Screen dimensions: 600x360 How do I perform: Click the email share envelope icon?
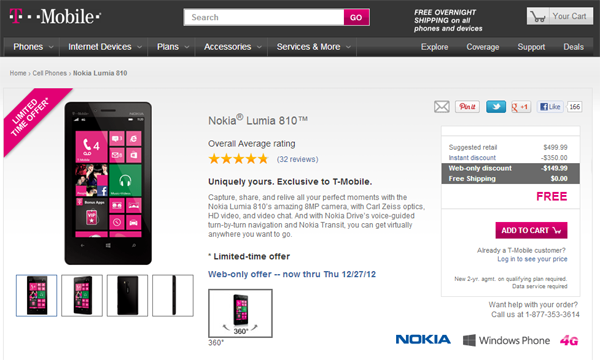442,107
